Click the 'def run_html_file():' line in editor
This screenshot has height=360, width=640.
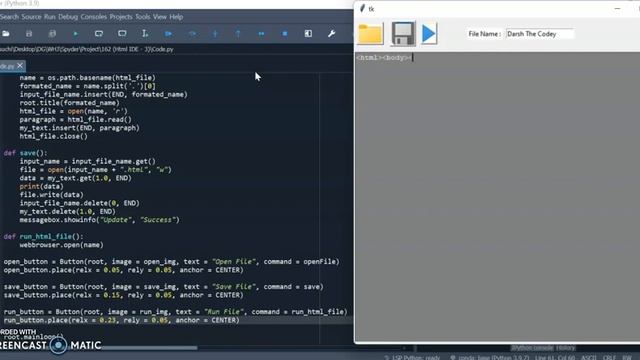[x=43, y=236]
